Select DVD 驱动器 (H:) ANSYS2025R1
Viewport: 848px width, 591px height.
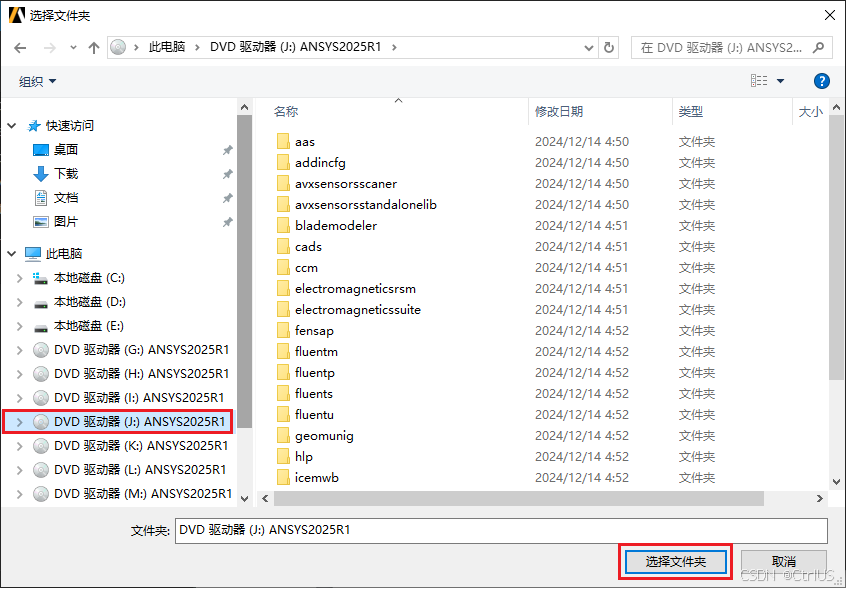[x=141, y=374]
